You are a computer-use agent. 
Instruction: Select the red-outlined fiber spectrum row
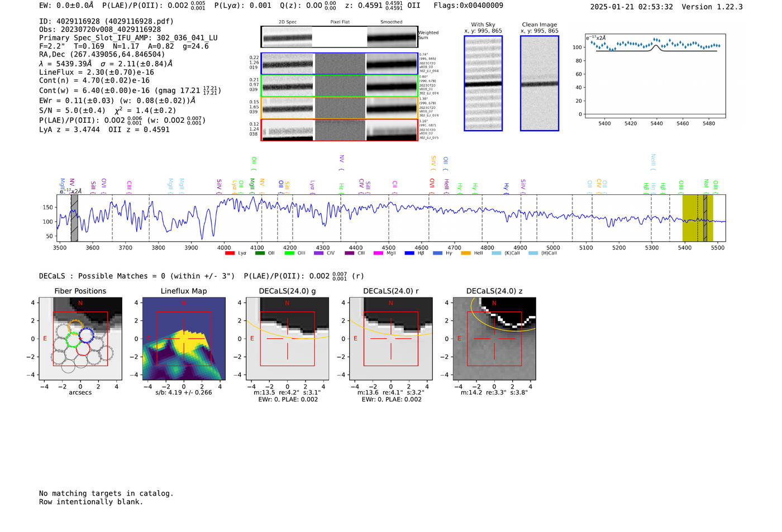339,130
